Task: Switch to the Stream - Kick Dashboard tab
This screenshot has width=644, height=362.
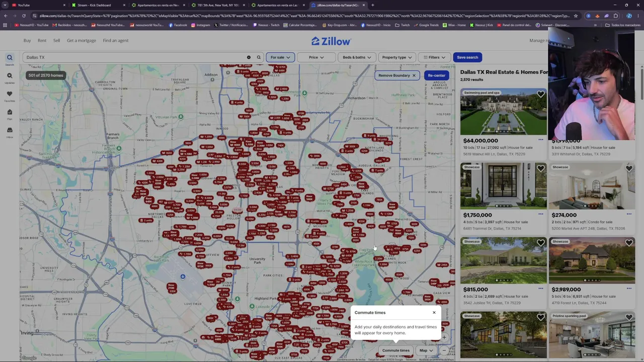Action: [98, 5]
